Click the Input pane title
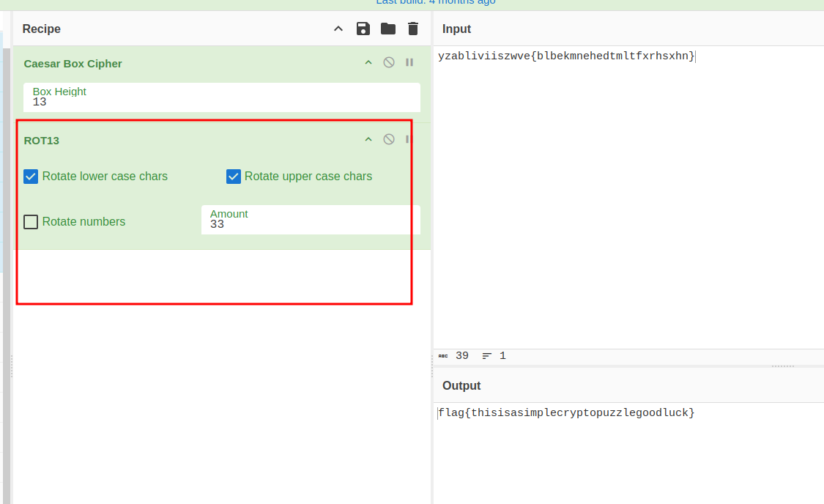Viewport: 824px width, 504px height. [456, 29]
